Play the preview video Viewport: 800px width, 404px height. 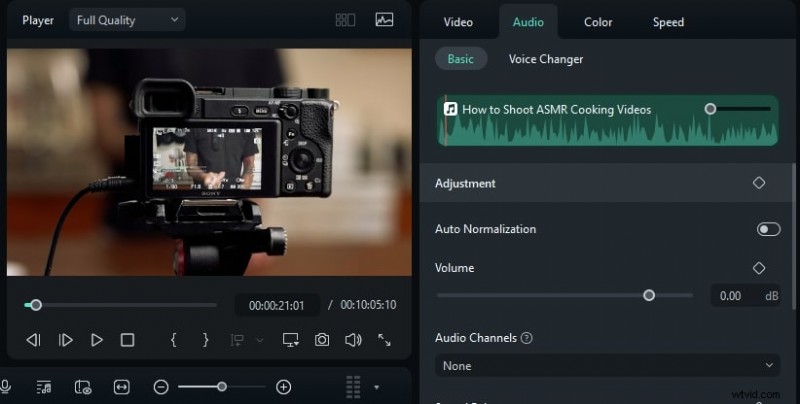[97, 340]
